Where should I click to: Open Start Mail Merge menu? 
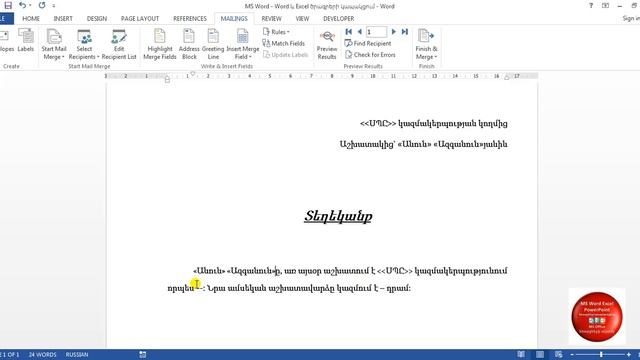pos(53,44)
